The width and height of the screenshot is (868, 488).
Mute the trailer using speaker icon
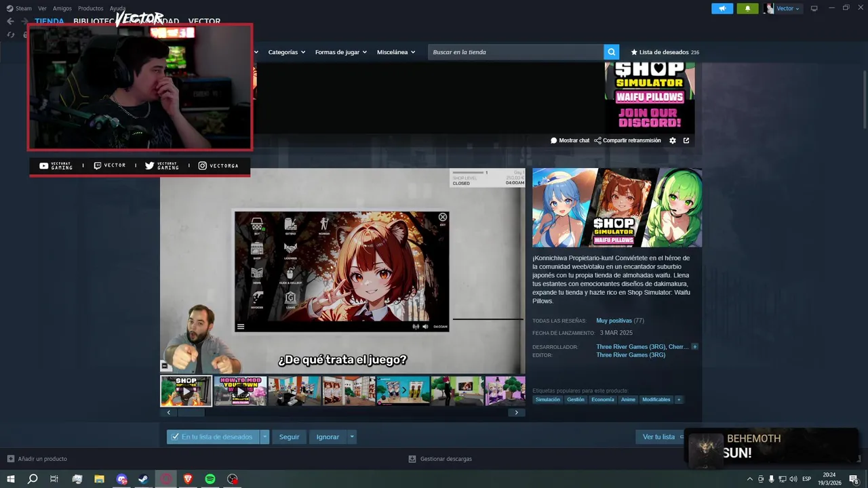click(x=425, y=327)
